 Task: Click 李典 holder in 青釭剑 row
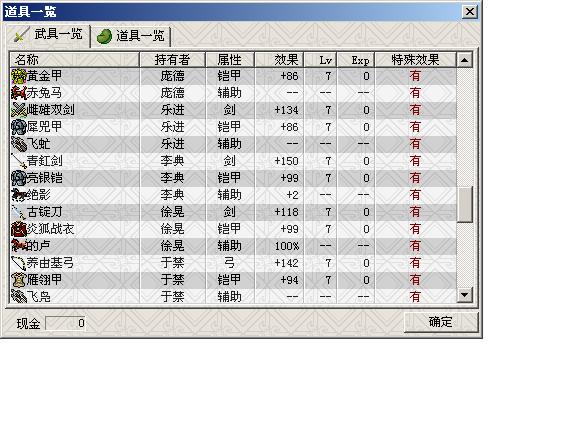click(172, 161)
